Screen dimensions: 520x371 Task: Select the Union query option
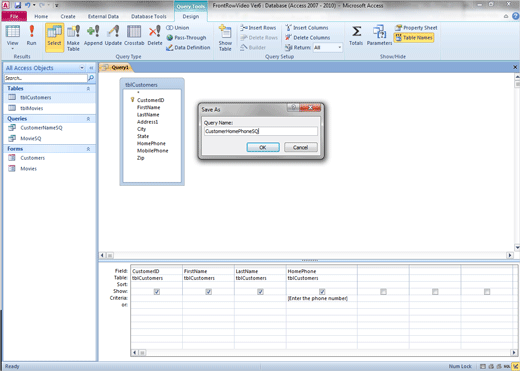click(x=178, y=28)
